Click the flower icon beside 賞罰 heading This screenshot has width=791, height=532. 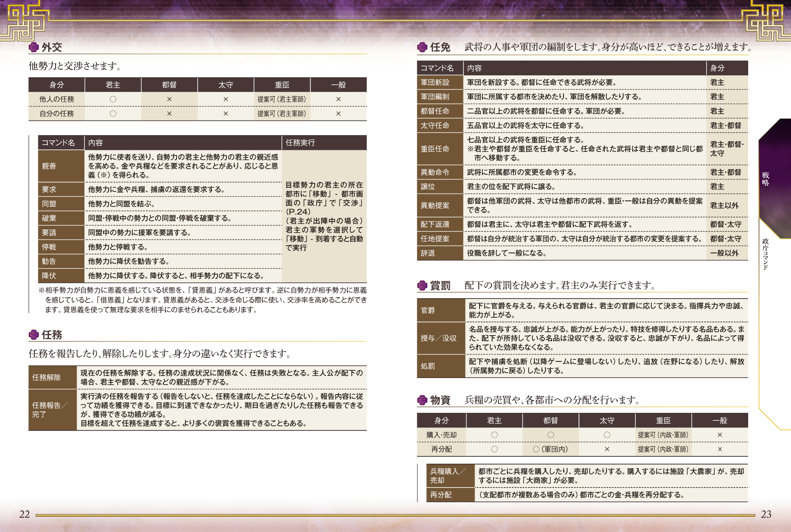click(x=422, y=285)
